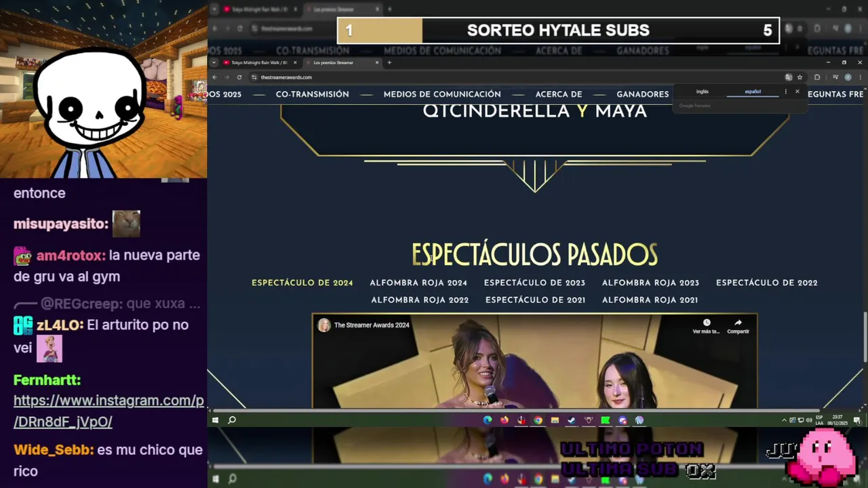868x488 pixels.
Task: Click the skeleton avatar webcam overlay
Action: (x=90, y=112)
